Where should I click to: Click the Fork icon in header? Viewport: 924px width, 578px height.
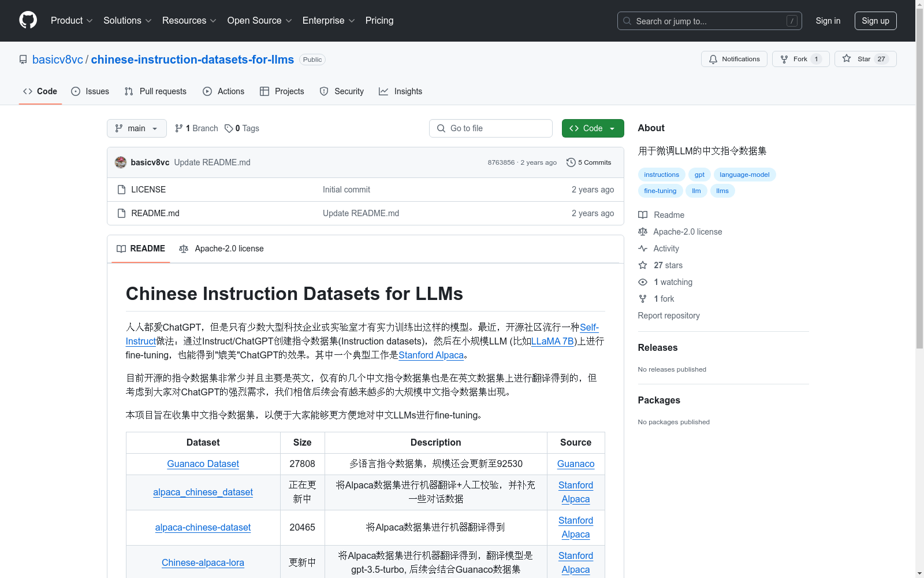[x=784, y=59]
